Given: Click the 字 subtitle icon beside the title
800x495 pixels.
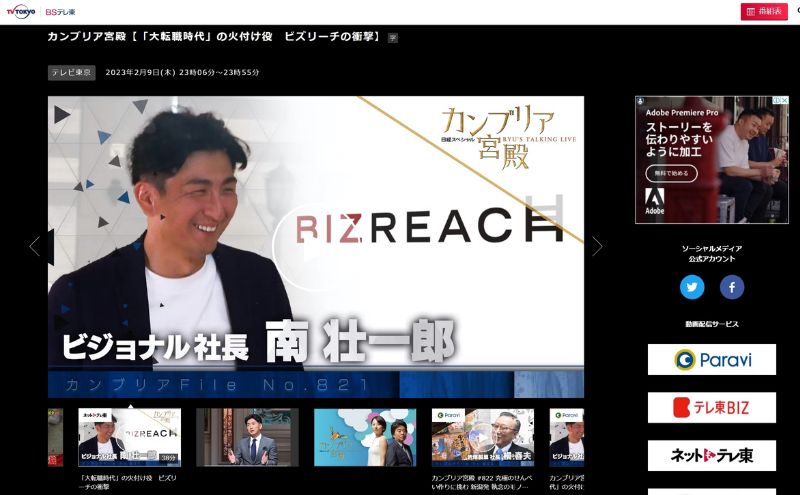Looking at the screenshot, I should [x=393, y=38].
